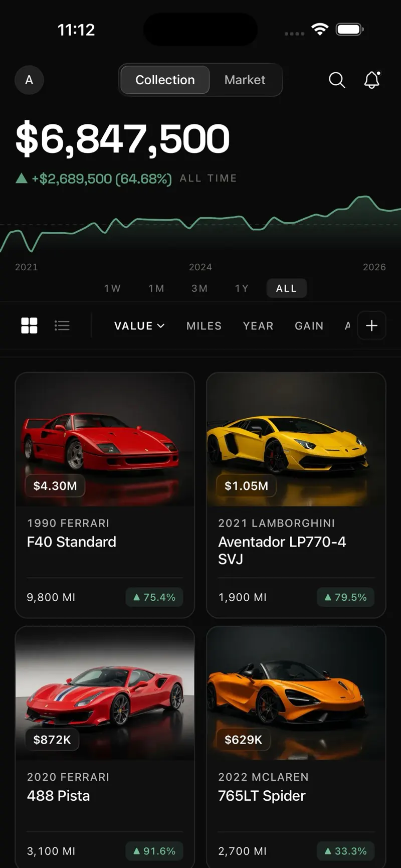401x868 pixels.
Task: Switch to the Market segment
Action: [x=245, y=80]
